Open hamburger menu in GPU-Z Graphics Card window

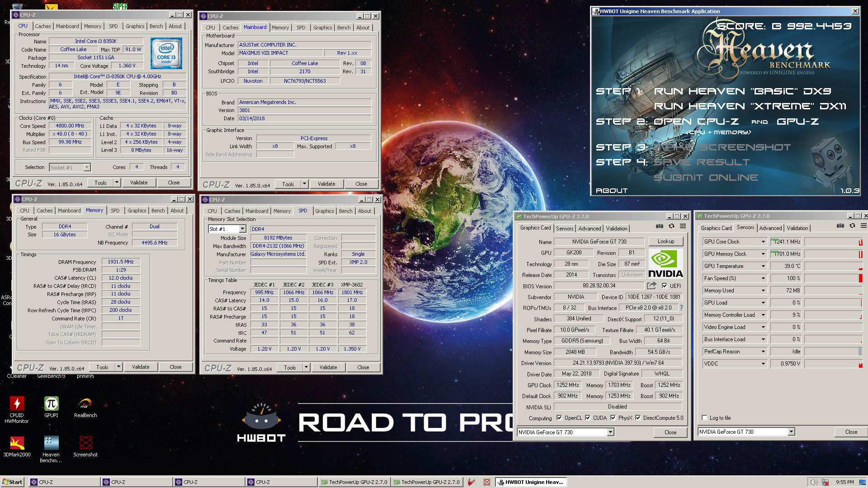click(x=683, y=226)
